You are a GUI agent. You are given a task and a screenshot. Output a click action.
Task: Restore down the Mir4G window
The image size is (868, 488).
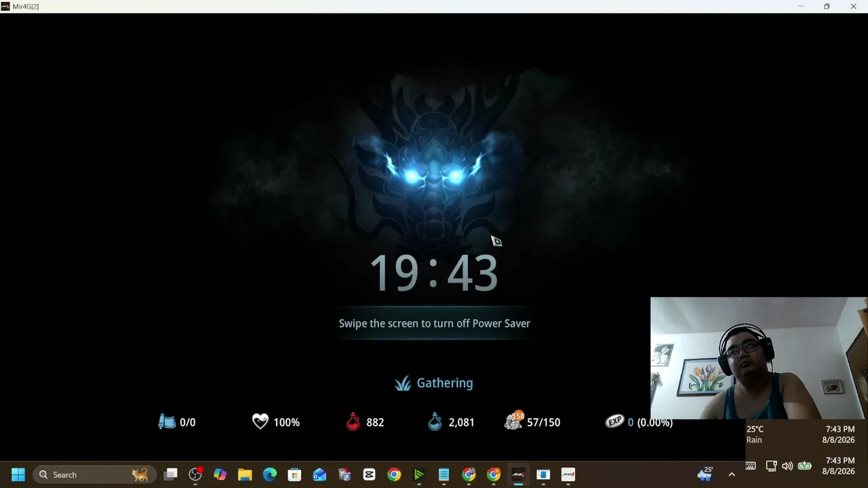tap(827, 6)
